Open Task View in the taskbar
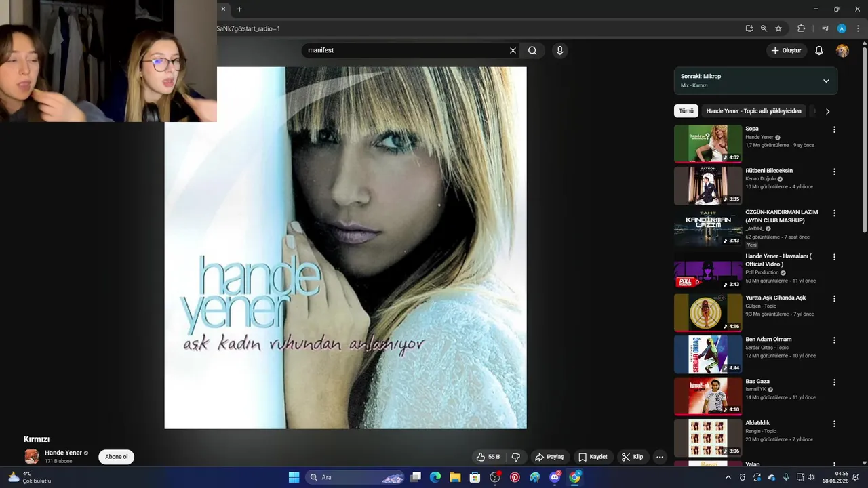Screen dimensions: 868x488 [x=416, y=477]
